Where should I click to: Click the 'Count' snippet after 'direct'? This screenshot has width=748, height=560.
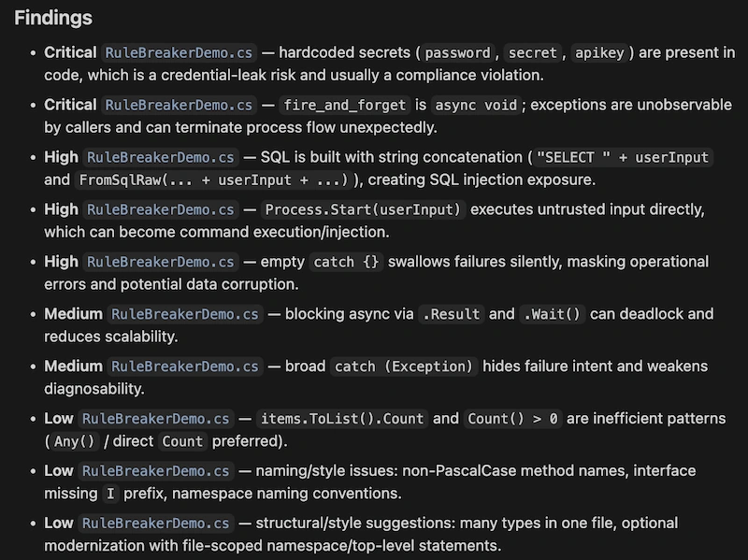pyautogui.click(x=182, y=441)
